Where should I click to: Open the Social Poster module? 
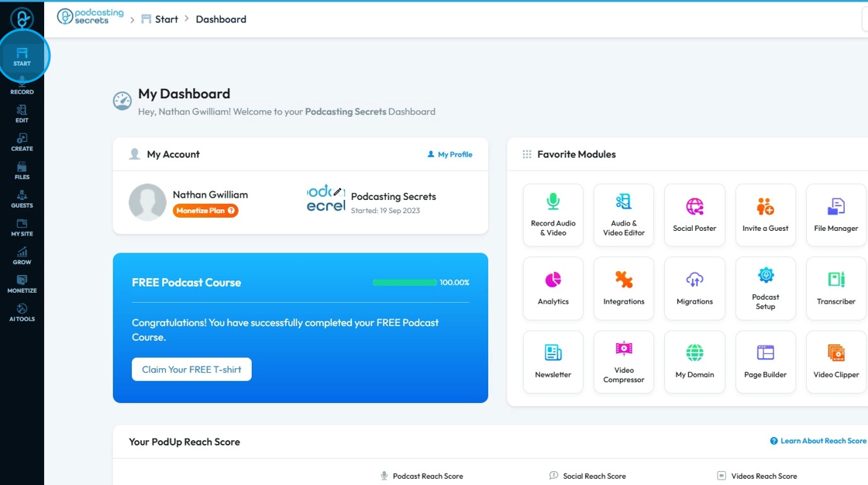click(x=694, y=215)
